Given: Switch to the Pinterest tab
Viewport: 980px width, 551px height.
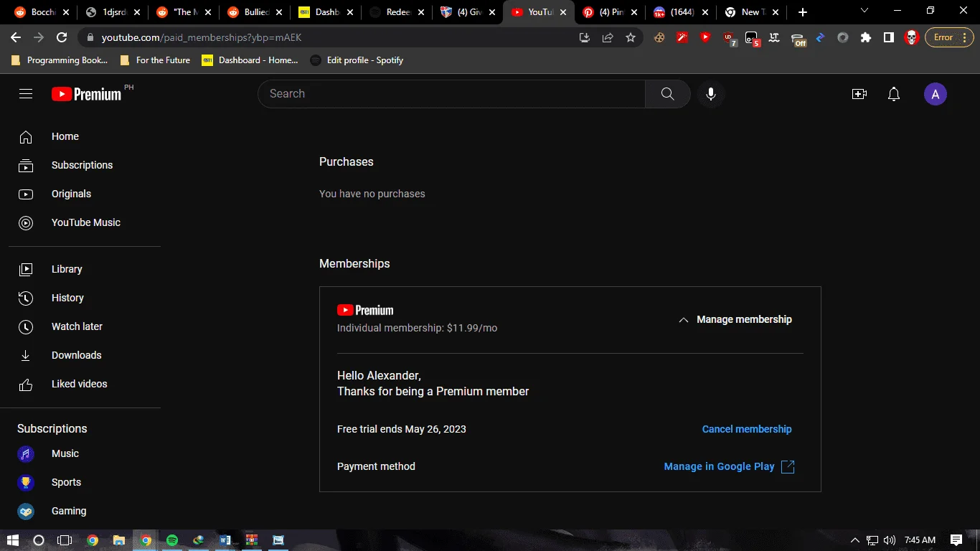Looking at the screenshot, I should tap(611, 12).
